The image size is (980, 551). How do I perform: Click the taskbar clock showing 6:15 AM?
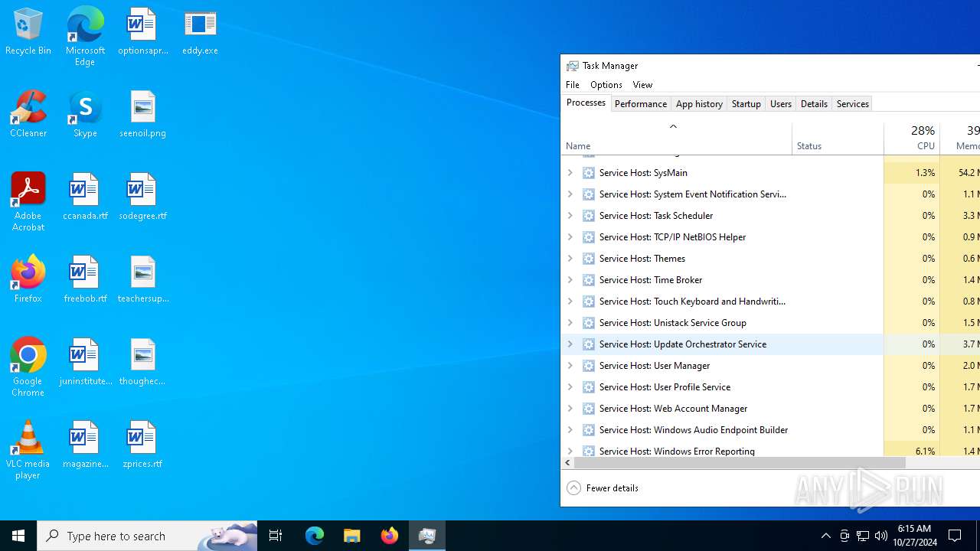(914, 536)
